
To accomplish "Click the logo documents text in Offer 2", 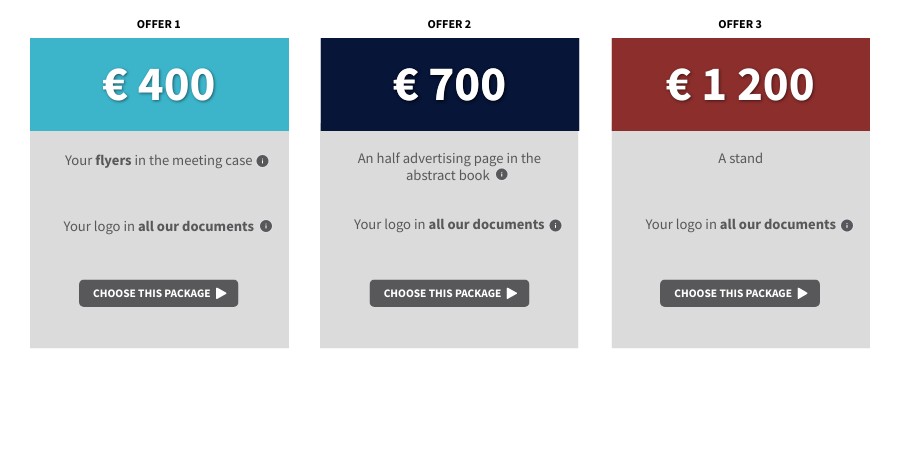I will point(448,225).
